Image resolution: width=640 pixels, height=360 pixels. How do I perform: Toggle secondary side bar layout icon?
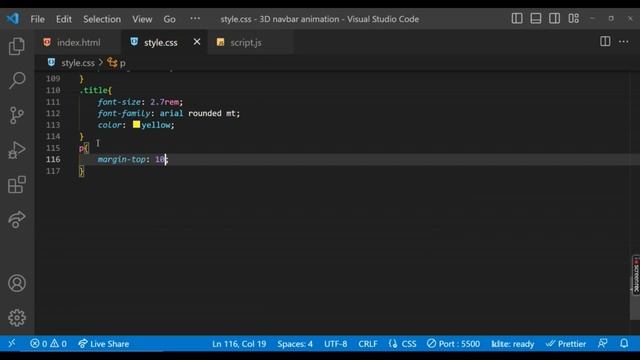[x=554, y=18]
